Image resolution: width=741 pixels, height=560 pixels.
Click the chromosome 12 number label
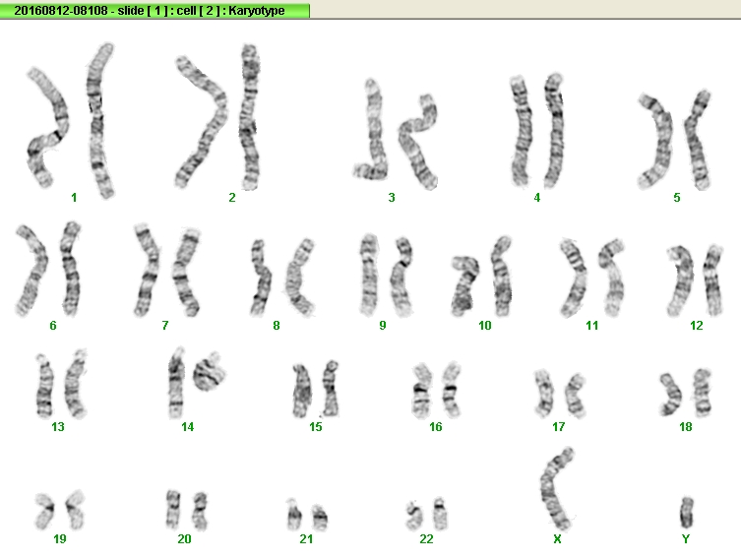[x=697, y=325]
